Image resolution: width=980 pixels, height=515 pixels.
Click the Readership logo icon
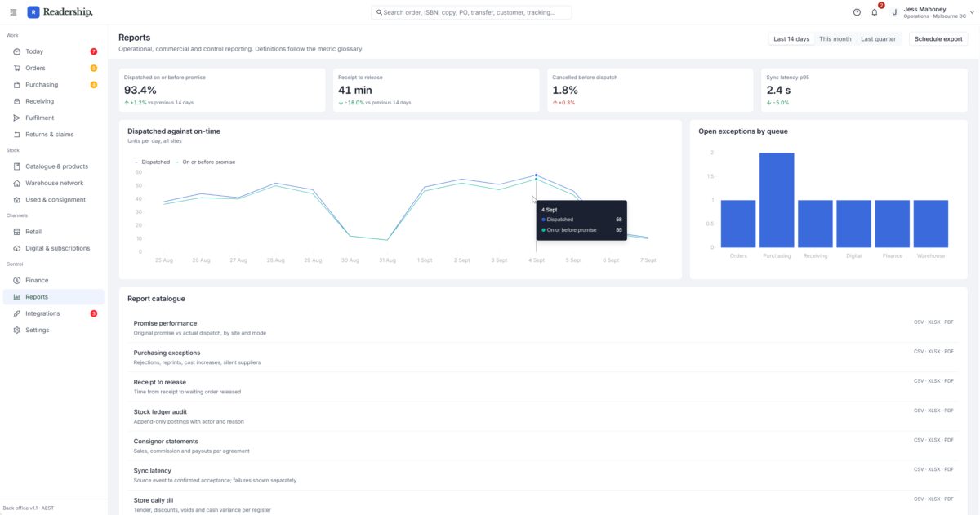tap(33, 12)
